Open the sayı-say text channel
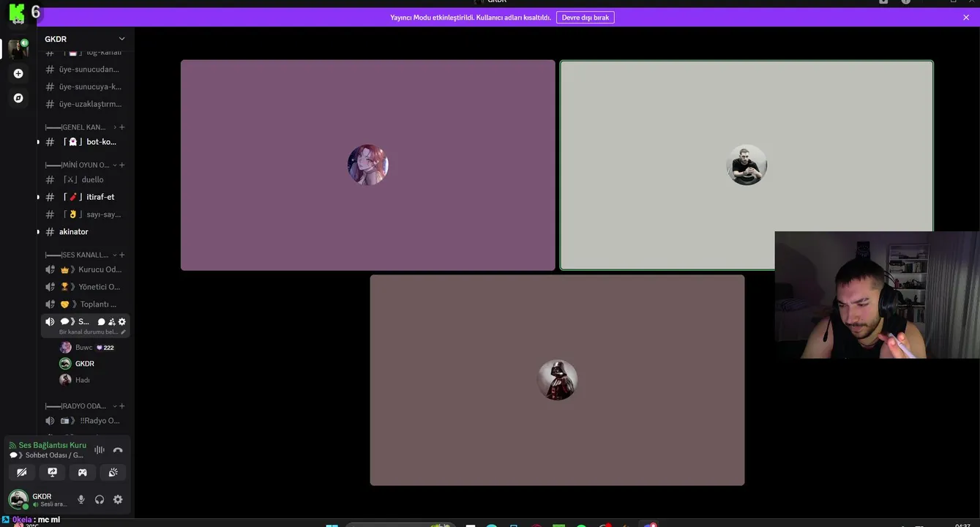The image size is (980, 527). click(x=86, y=214)
